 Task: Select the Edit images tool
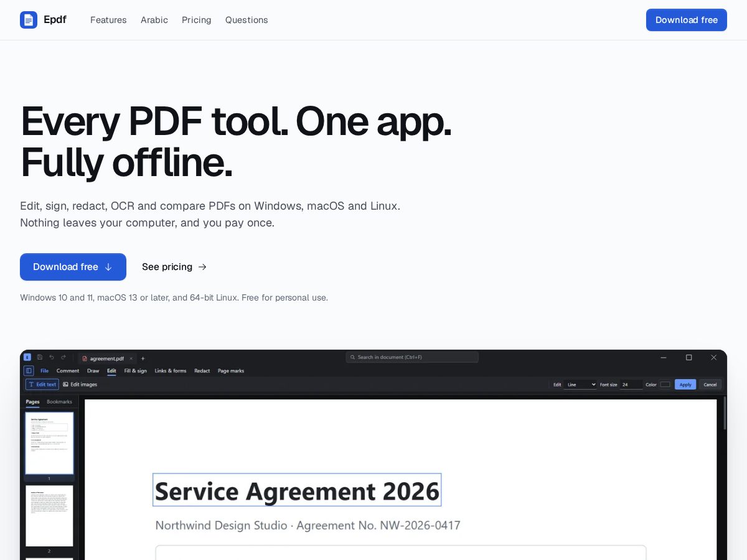point(80,385)
